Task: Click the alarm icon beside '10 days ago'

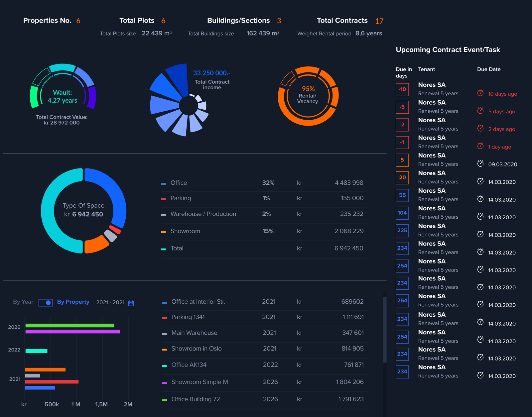Action: tap(480, 93)
